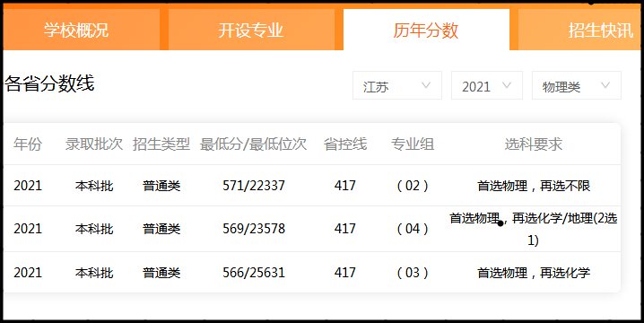The image size is (644, 323).
Task: Click the 专业组 cell (03)
Action: tap(413, 273)
